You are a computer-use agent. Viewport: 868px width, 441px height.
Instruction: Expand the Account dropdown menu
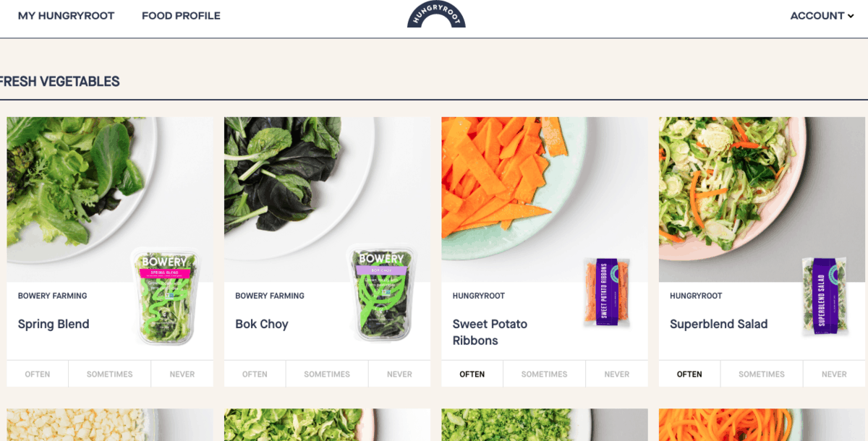(x=822, y=16)
